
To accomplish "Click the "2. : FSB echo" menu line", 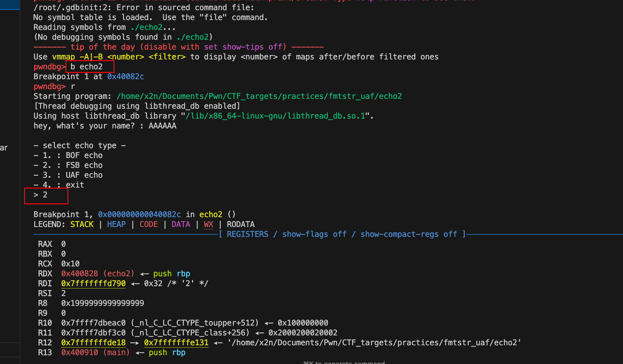I will pyautogui.click(x=68, y=165).
